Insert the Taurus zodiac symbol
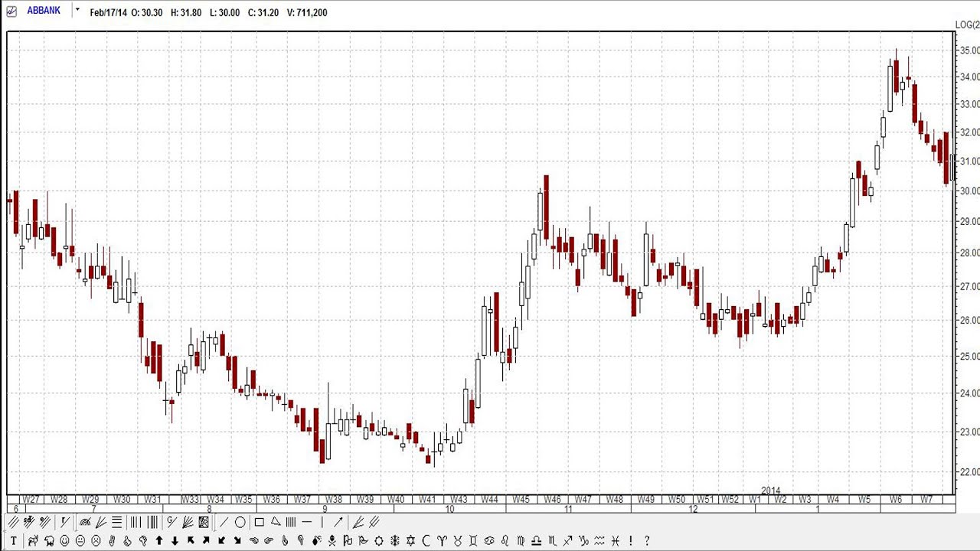This screenshot has width=980, height=551. [458, 540]
